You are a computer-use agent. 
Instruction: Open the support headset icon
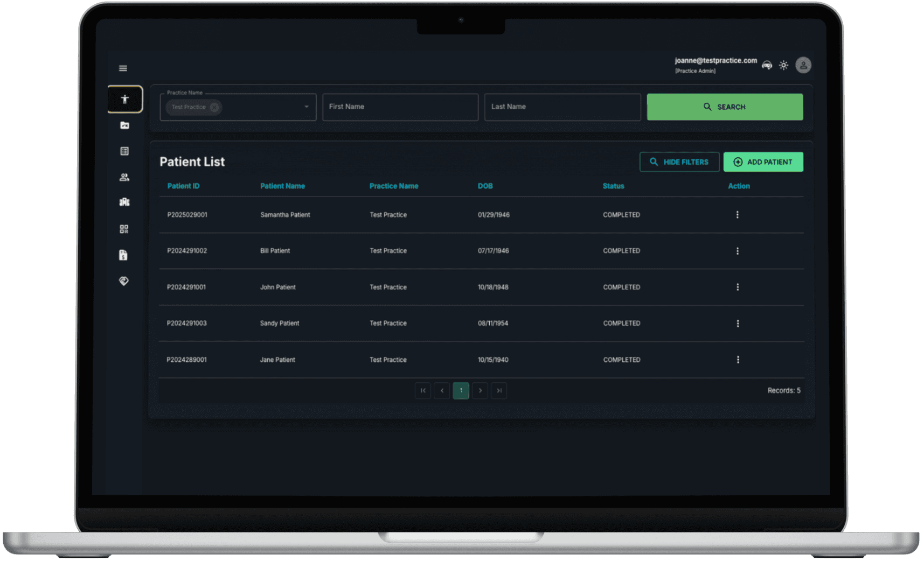coord(767,65)
